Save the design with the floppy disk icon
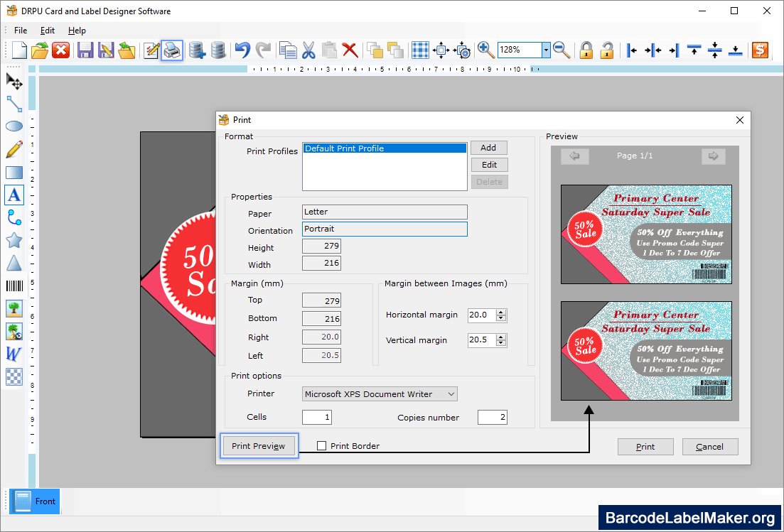Viewport: 784px width, 532px height. click(x=85, y=50)
